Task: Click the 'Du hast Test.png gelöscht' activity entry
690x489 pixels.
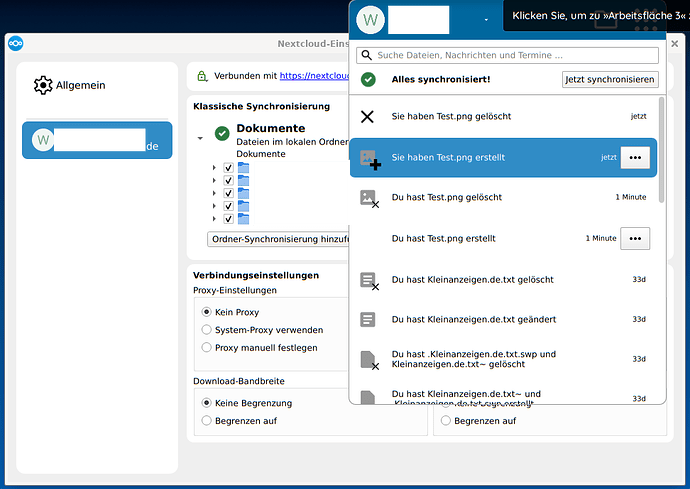Action: coord(503,197)
